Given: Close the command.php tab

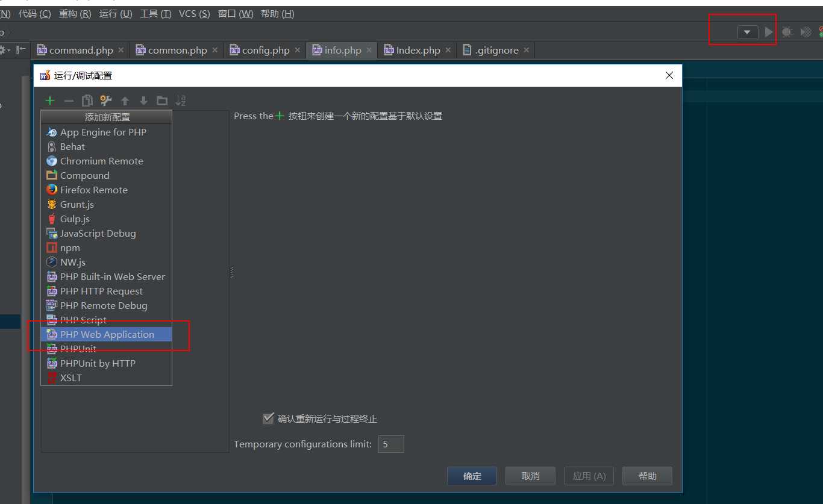Looking at the screenshot, I should click(121, 50).
